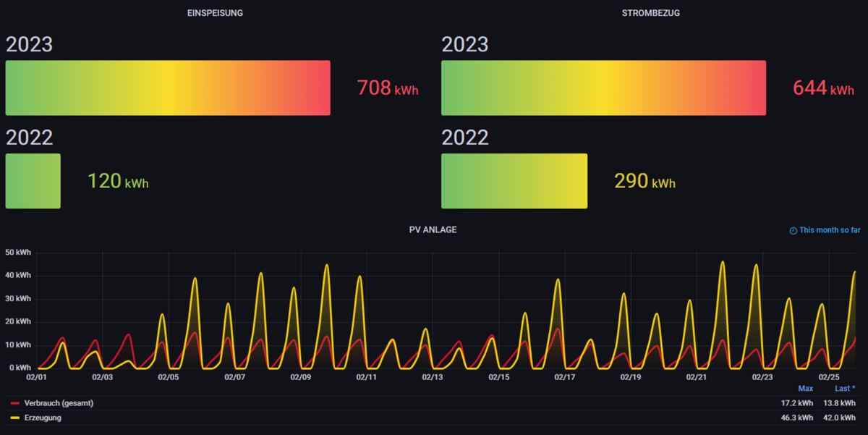Click the 2022 label under Strombezug

tap(465, 138)
